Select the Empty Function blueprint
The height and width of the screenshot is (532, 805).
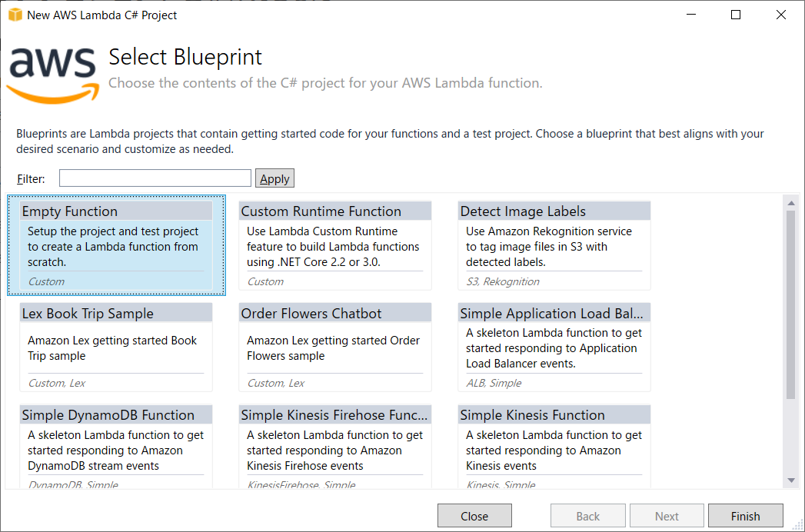coord(116,245)
